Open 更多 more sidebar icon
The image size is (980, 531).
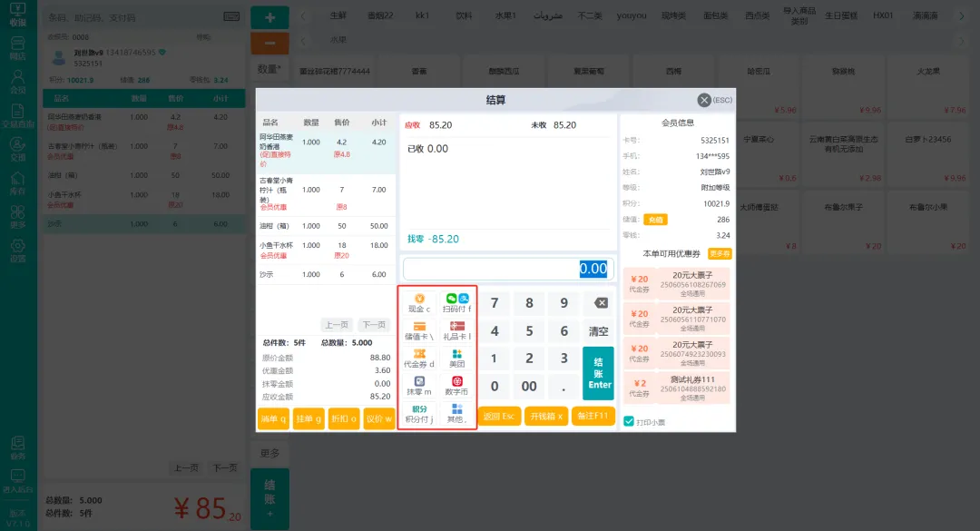[x=18, y=217]
